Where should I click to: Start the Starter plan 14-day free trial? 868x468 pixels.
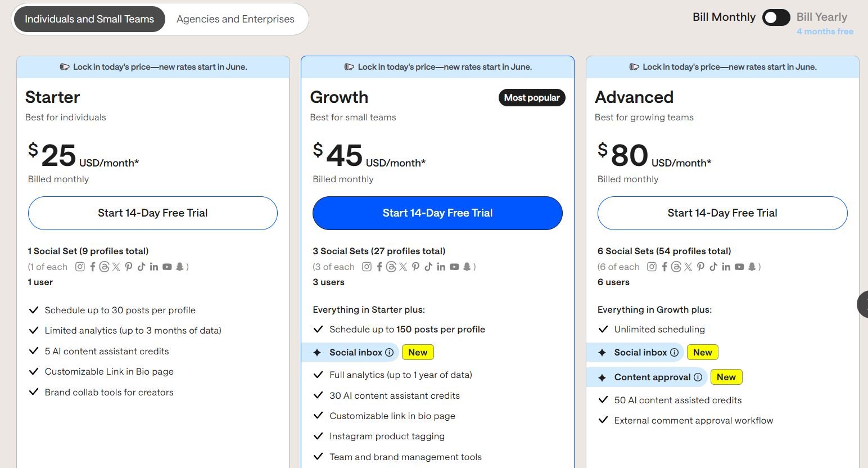(153, 213)
